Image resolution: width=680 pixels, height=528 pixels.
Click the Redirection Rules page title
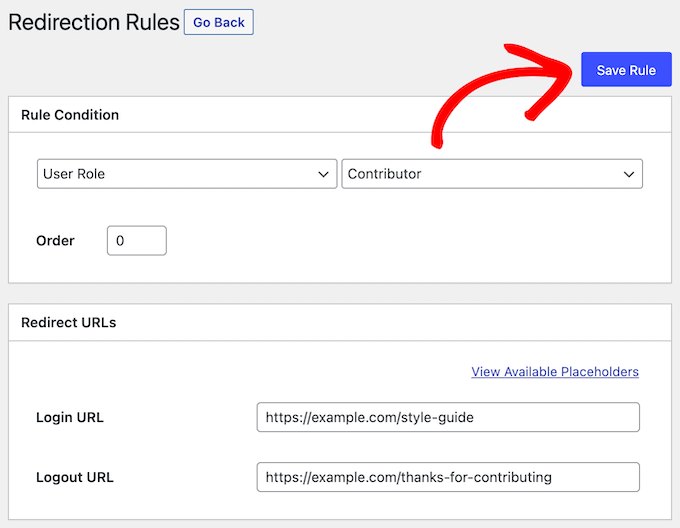[94, 22]
